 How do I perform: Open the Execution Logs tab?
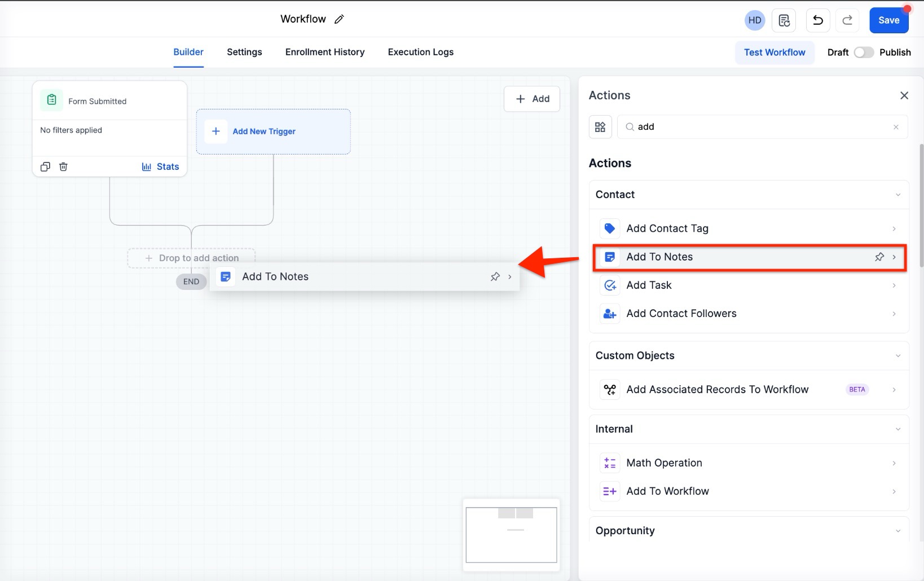click(x=420, y=52)
